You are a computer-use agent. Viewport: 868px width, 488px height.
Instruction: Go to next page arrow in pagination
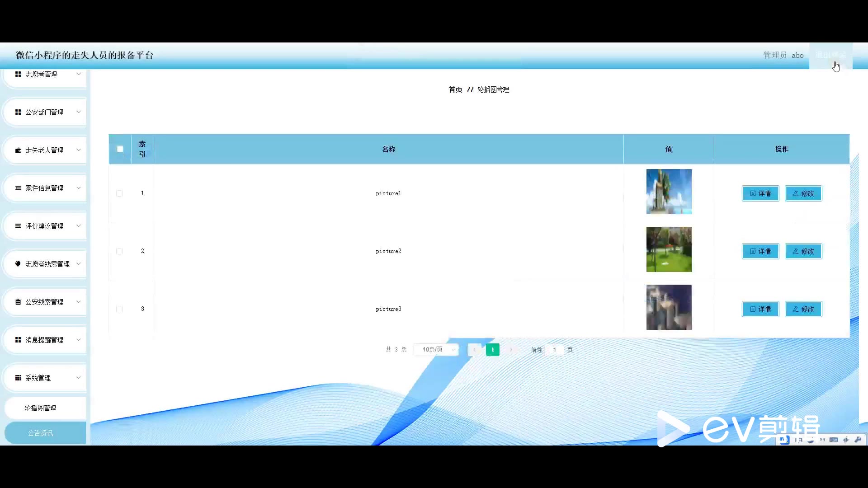point(511,349)
